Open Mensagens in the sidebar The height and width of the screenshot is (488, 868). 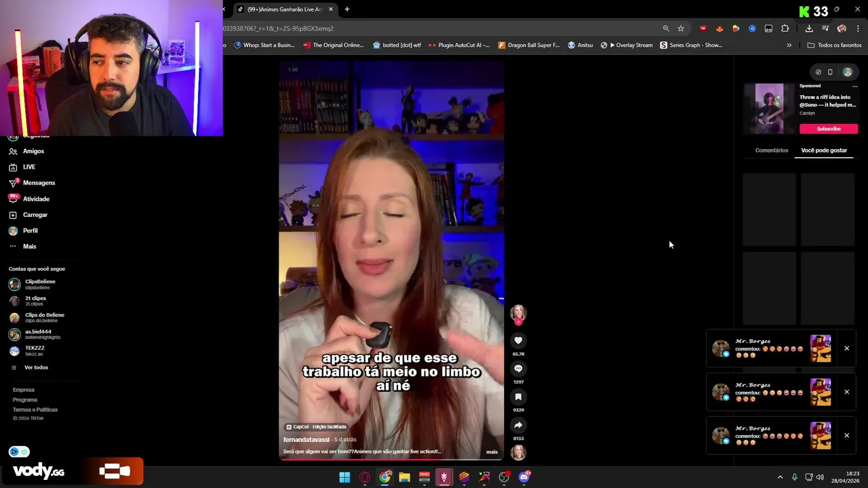[x=32, y=183]
